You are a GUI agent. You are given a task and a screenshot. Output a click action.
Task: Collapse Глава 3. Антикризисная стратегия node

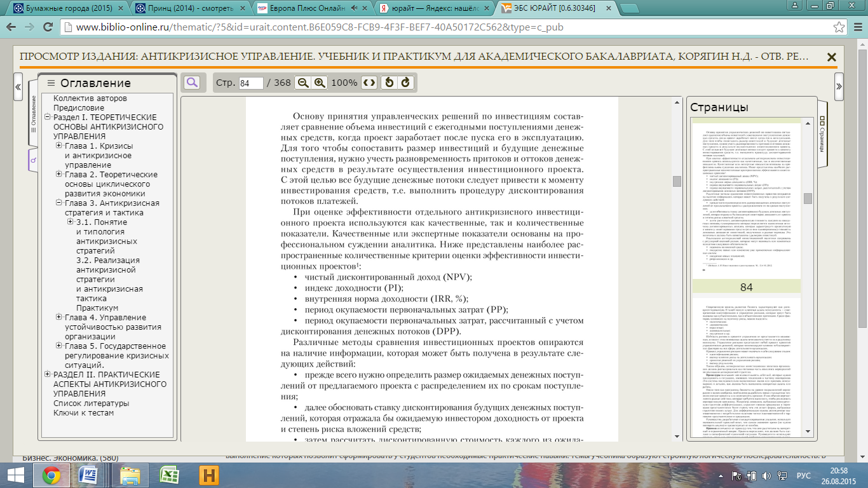point(59,203)
